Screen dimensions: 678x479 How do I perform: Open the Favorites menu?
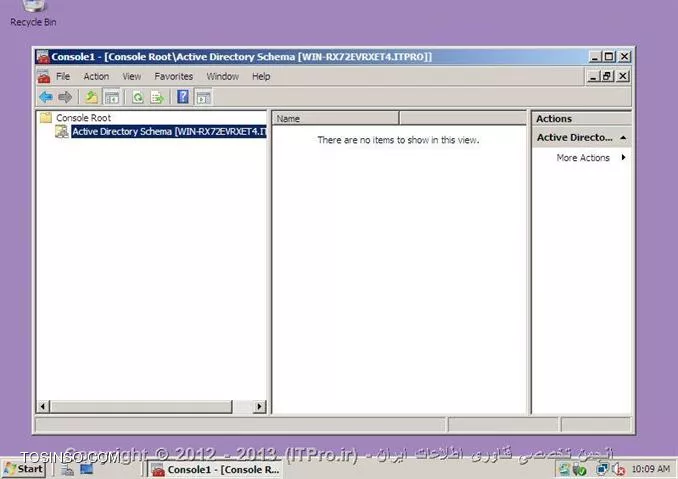[x=173, y=77]
